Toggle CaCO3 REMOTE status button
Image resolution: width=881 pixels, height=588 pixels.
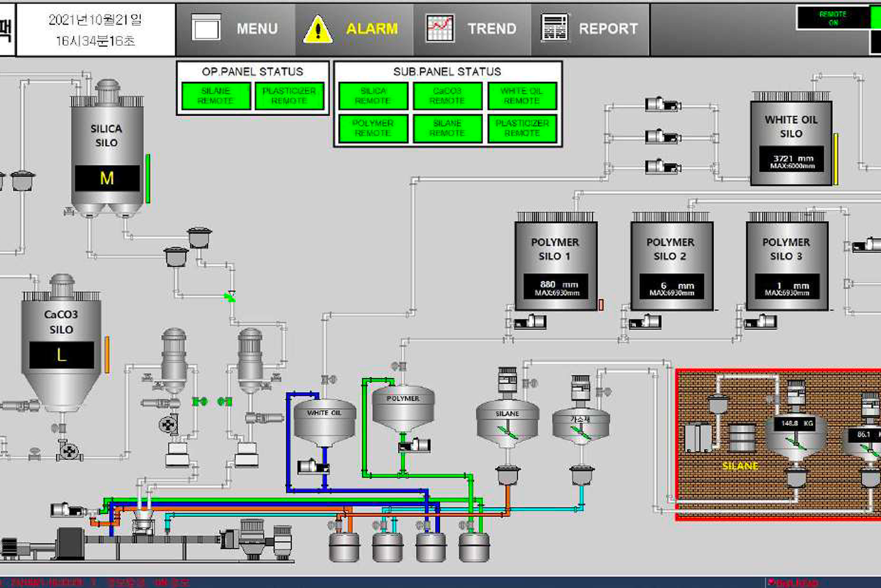[x=447, y=96]
